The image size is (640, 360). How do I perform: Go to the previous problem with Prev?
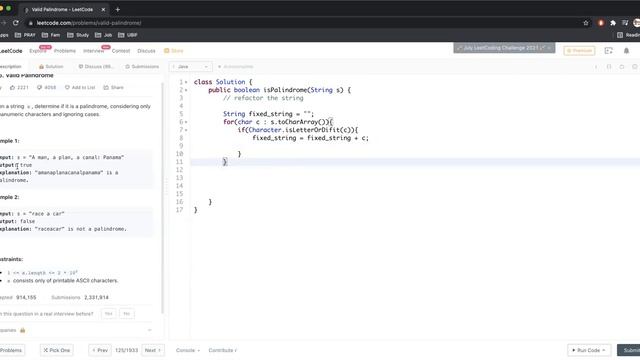pyautogui.click(x=100, y=350)
